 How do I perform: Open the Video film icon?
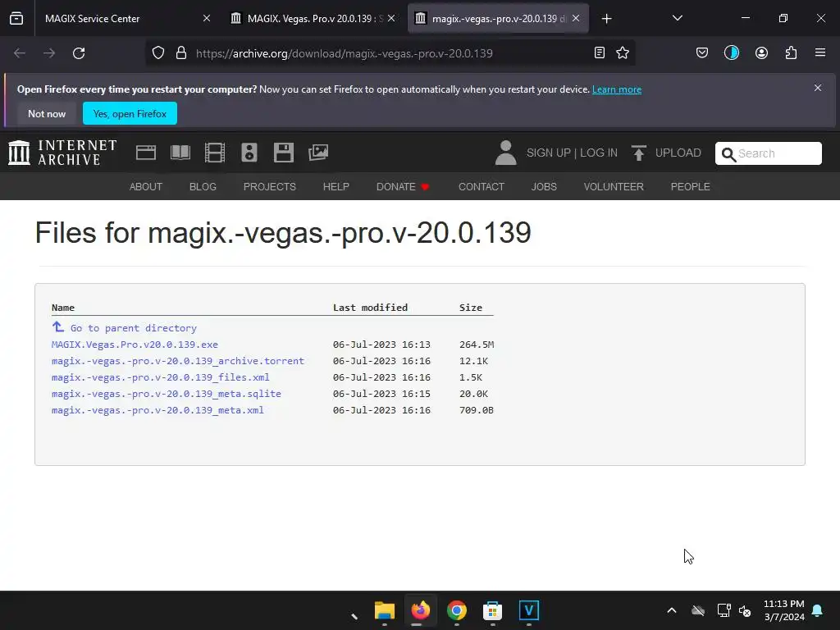(x=215, y=153)
